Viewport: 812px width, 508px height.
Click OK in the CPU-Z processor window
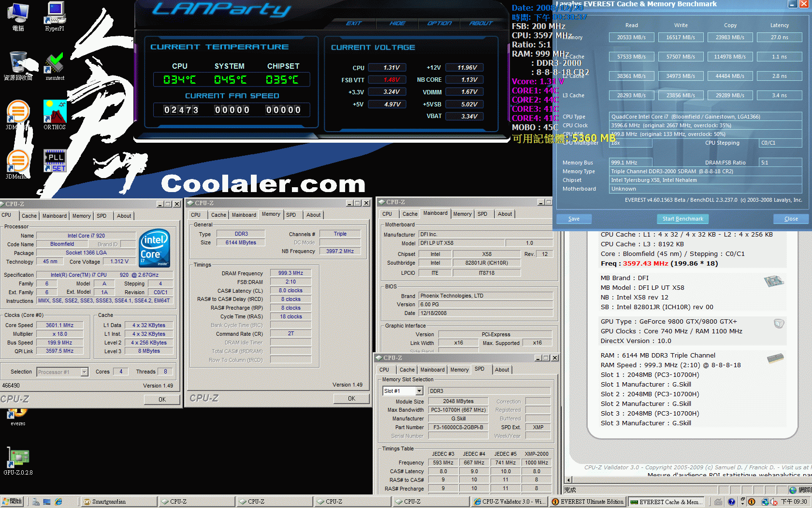pyautogui.click(x=162, y=400)
